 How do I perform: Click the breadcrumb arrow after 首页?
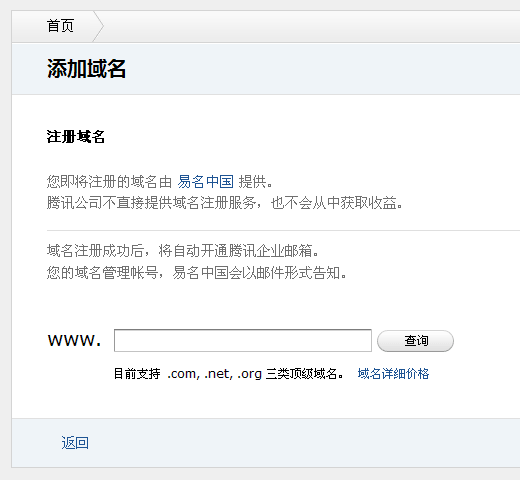point(98,26)
